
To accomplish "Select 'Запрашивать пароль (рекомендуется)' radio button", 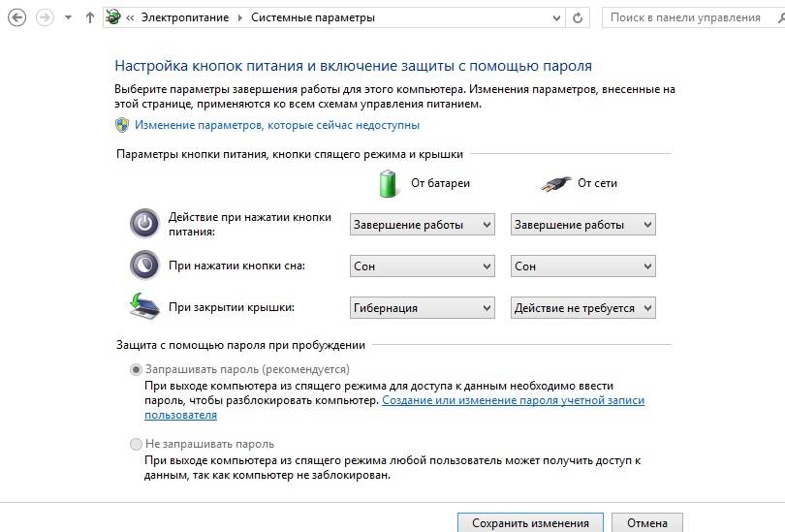I will 136,369.
